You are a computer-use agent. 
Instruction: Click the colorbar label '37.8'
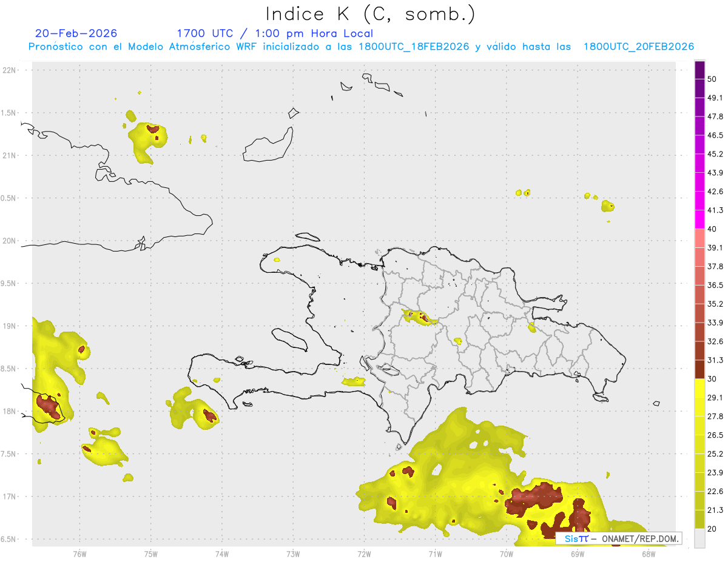coord(715,266)
